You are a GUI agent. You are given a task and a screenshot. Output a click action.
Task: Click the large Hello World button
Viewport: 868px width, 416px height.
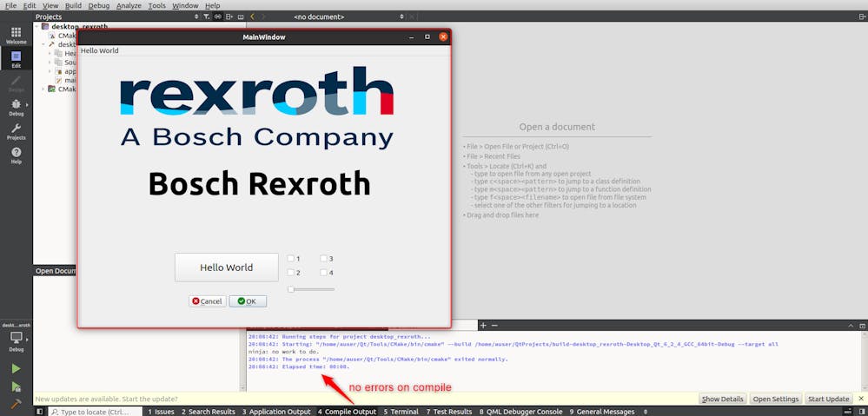click(x=227, y=267)
